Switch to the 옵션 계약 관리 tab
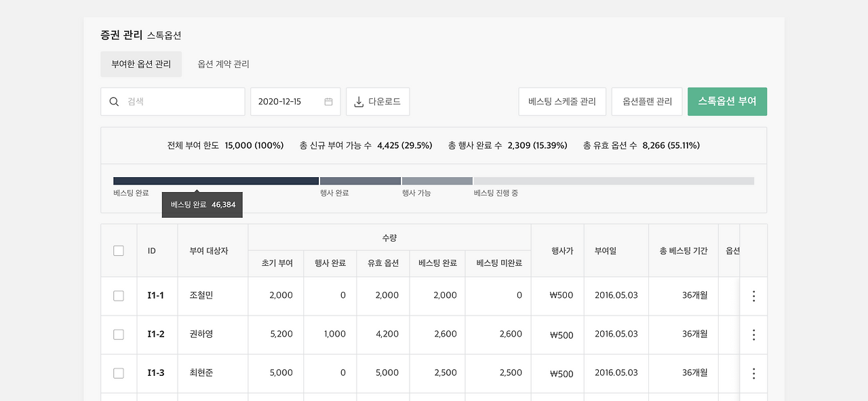The image size is (868, 401). (x=224, y=64)
